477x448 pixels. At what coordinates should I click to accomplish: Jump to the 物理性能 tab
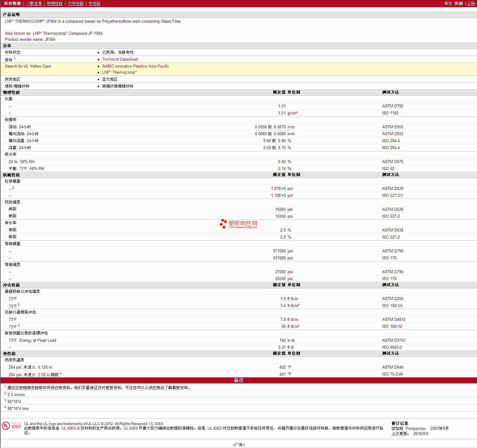point(55,3)
